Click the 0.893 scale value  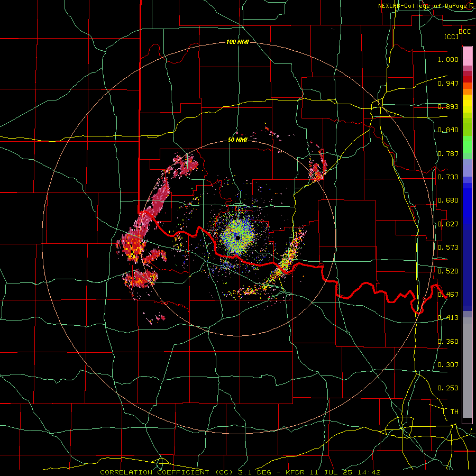click(448, 106)
